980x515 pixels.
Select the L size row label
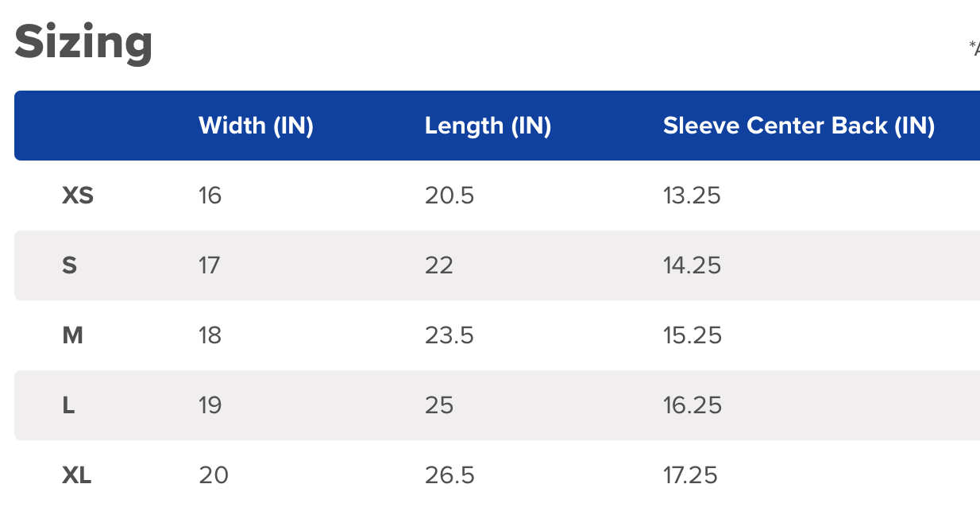68,405
